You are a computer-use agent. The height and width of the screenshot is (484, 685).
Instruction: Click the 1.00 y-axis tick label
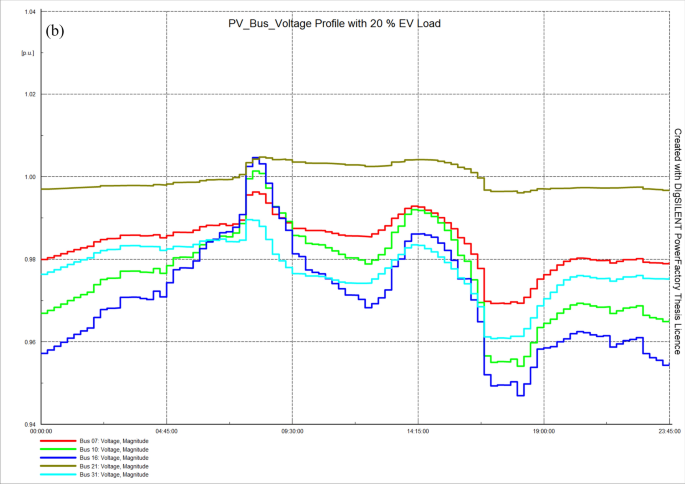[x=28, y=177]
